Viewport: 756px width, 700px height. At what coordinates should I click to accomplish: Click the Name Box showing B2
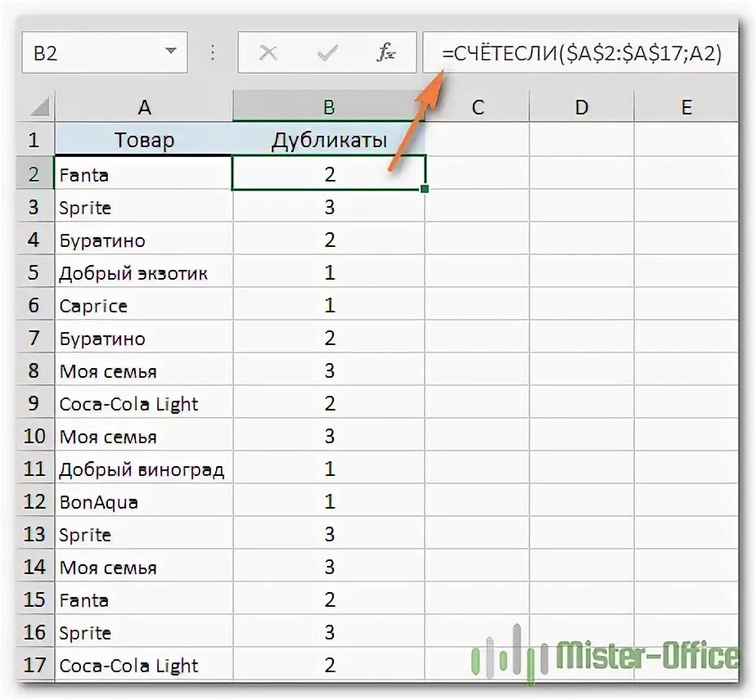[104, 52]
